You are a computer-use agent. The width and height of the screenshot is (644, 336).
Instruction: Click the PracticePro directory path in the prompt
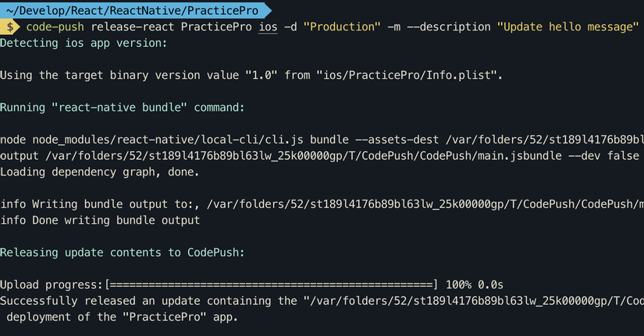131,10
